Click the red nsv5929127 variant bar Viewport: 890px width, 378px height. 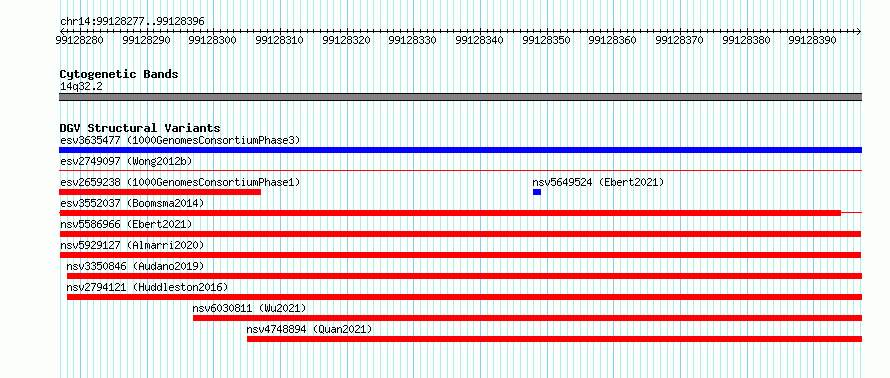460,255
